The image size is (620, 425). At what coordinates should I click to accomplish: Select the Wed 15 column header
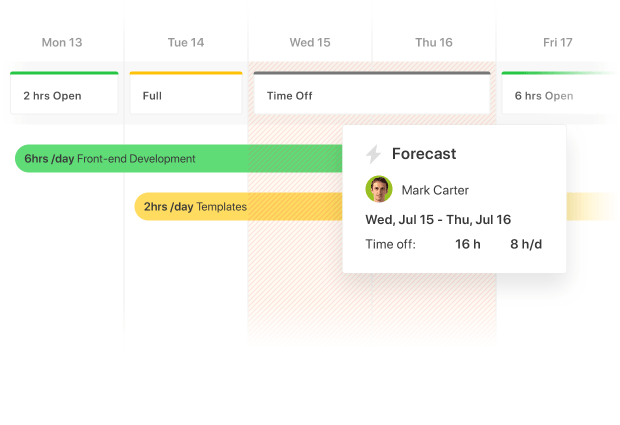point(310,42)
